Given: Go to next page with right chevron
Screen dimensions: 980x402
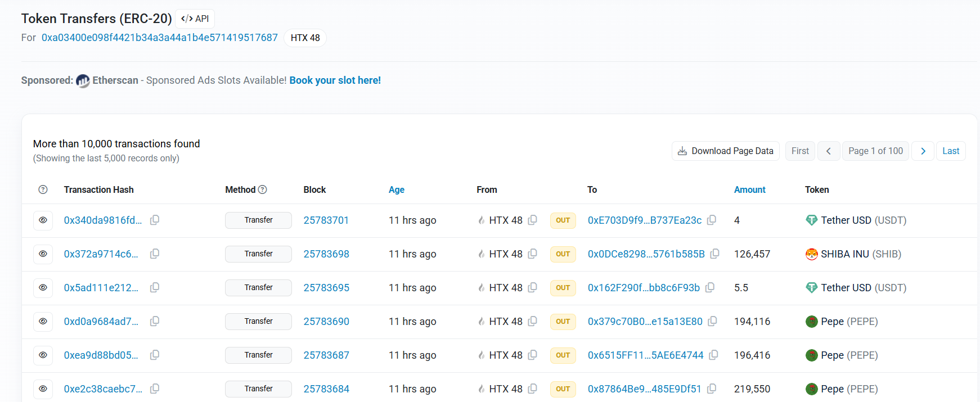Looking at the screenshot, I should click(x=923, y=151).
